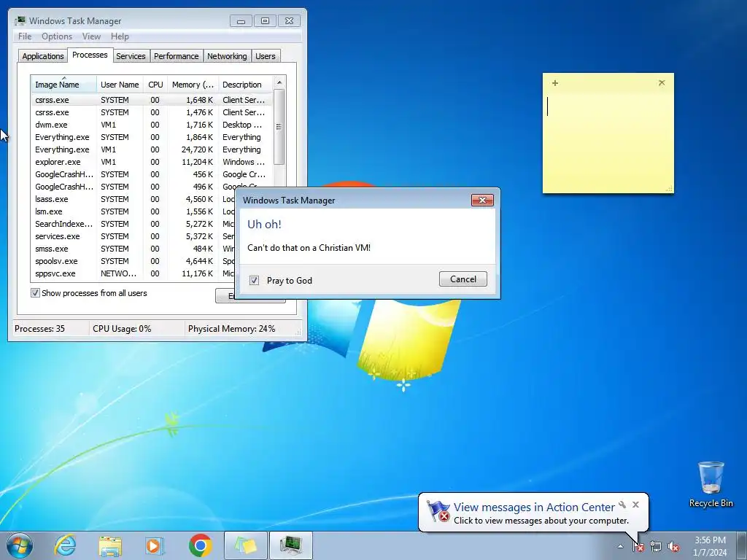The width and height of the screenshot is (747, 560).
Task: Delete the sticky note with X
Action: [x=662, y=83]
